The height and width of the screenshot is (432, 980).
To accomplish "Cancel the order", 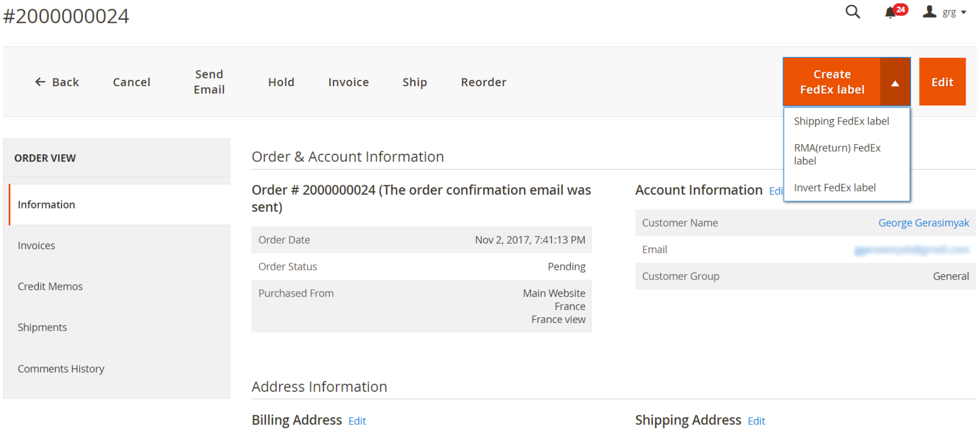I will [131, 82].
